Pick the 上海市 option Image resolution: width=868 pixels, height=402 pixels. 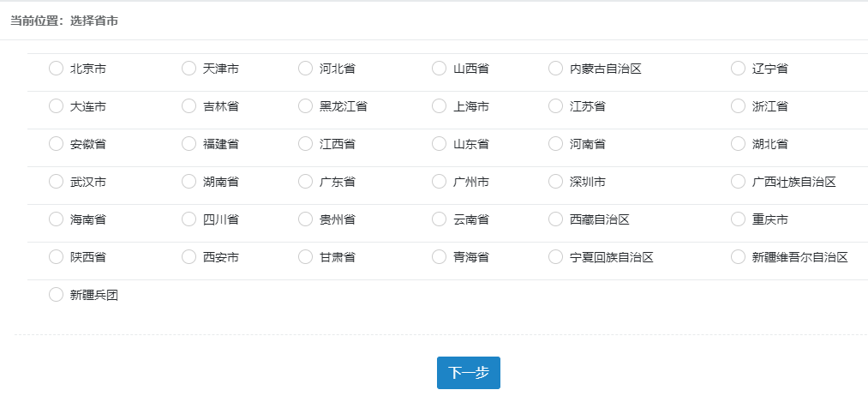pyautogui.click(x=440, y=106)
